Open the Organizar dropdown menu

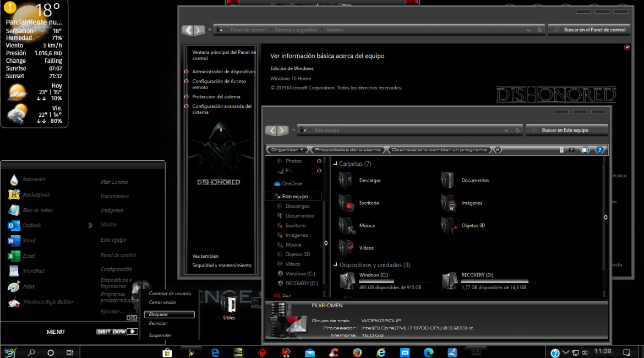pos(287,150)
